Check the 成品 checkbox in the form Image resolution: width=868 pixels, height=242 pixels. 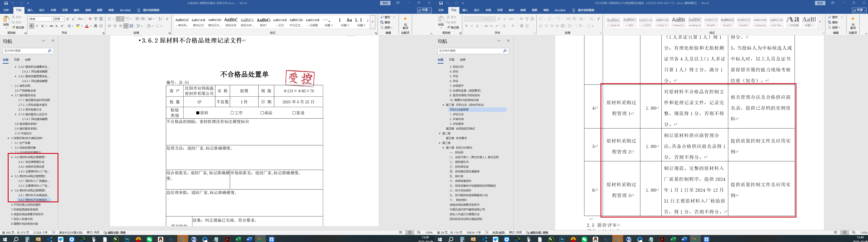262,113
